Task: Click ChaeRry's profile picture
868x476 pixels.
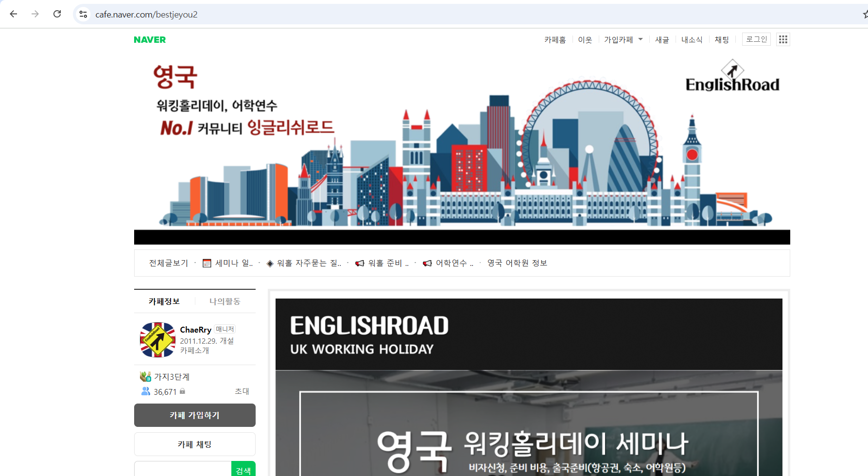Action: coord(157,339)
